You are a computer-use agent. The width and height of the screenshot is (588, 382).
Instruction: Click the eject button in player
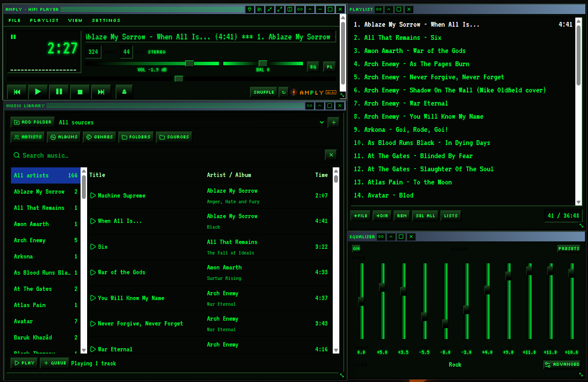(124, 92)
